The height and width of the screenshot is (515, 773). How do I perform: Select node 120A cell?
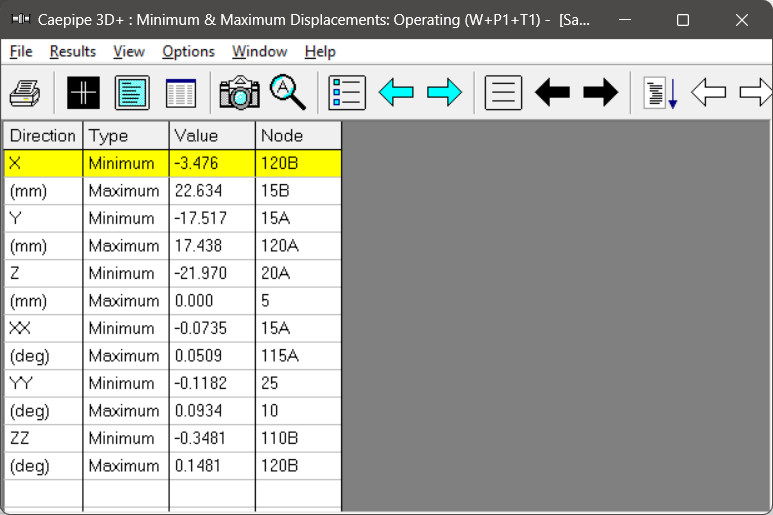tap(298, 245)
